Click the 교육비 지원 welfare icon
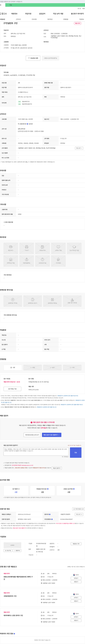Viewport: 85px width, 644px height. coord(58,248)
